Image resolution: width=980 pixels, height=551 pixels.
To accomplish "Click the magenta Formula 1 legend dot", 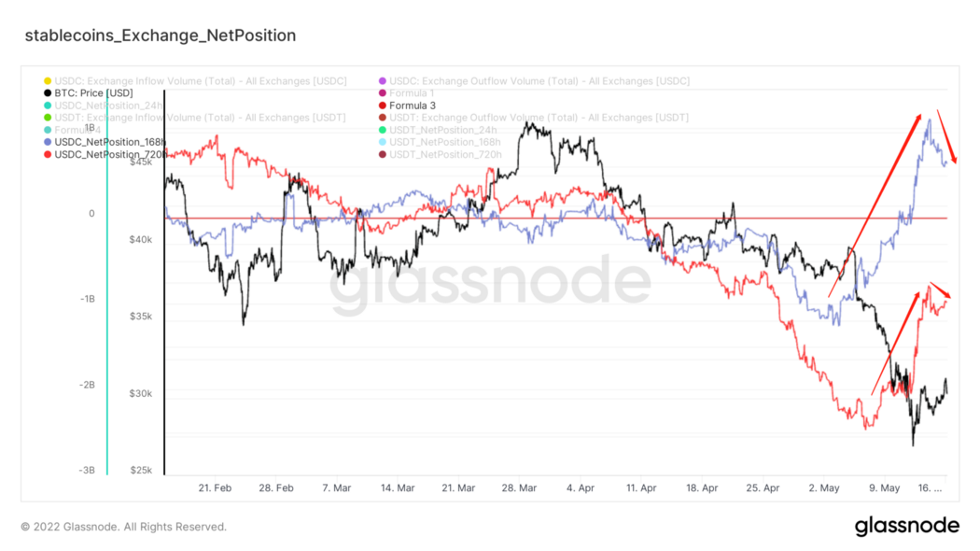I will pyautogui.click(x=383, y=93).
